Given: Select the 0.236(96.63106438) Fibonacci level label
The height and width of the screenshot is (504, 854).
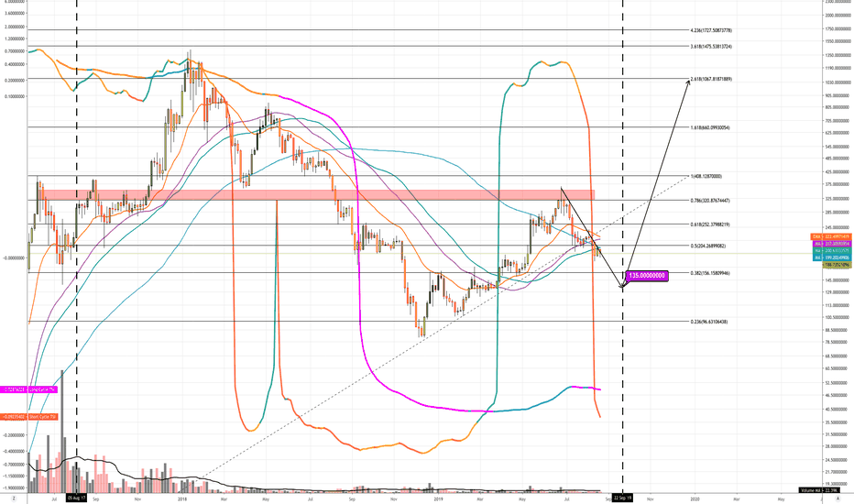Looking at the screenshot, I should [708, 322].
